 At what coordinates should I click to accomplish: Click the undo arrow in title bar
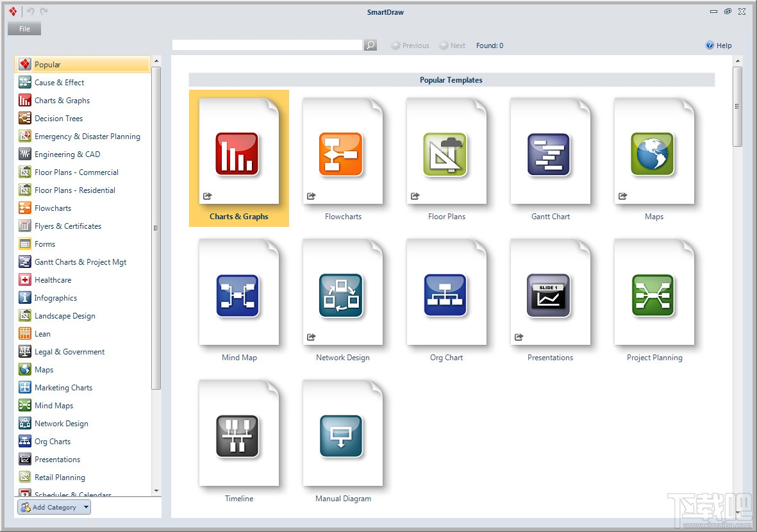30,11
